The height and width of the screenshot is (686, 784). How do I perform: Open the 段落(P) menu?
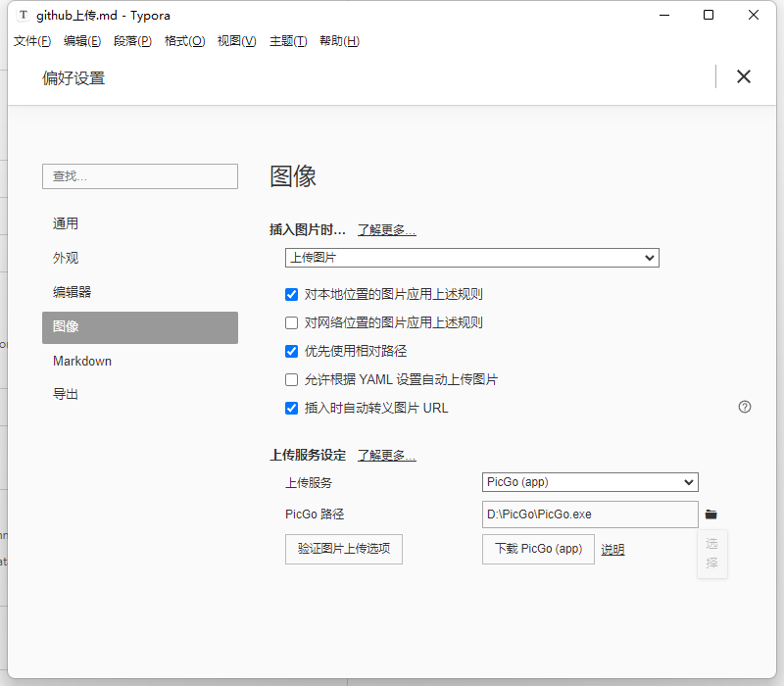tap(132, 41)
